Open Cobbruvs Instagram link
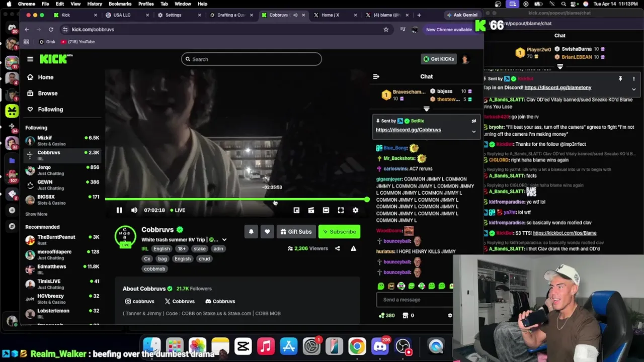The width and height of the screenshot is (644, 362). tap(140, 302)
